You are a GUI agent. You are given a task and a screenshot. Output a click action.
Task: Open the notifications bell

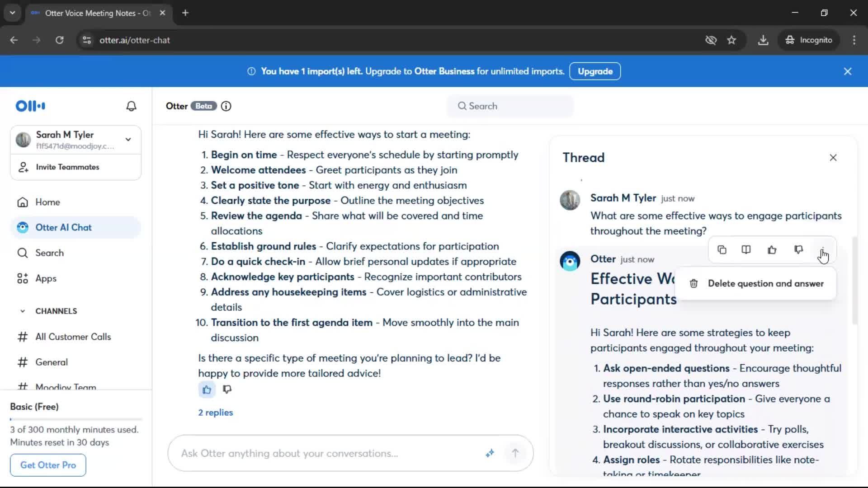(131, 106)
